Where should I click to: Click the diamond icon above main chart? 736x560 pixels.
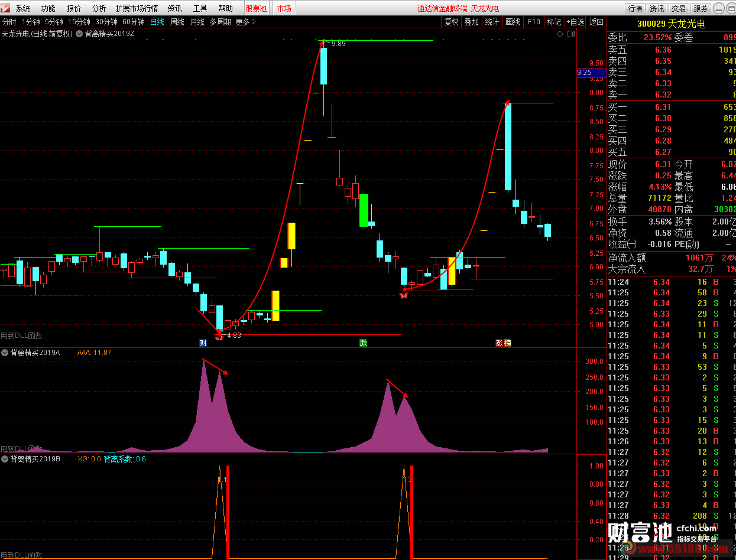(x=560, y=34)
